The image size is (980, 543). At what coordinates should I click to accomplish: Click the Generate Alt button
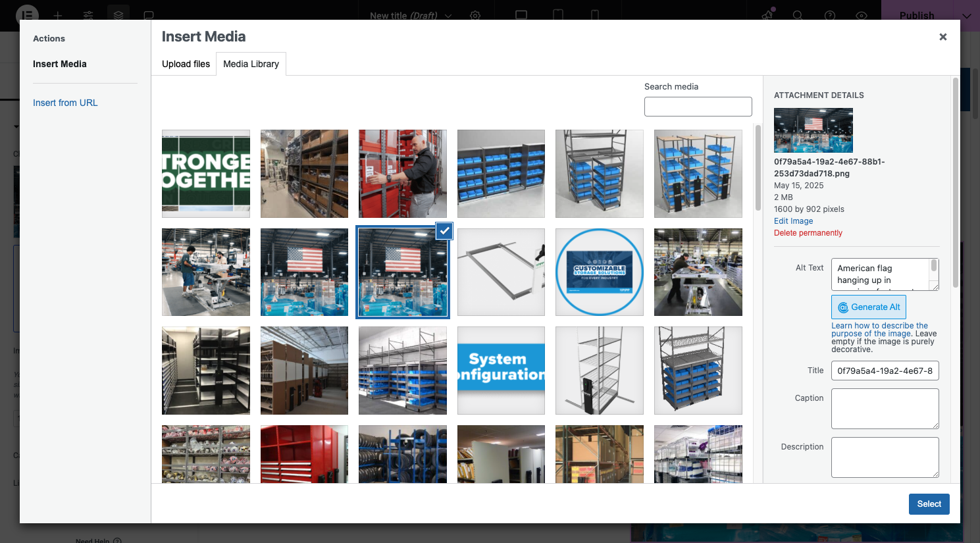click(869, 307)
